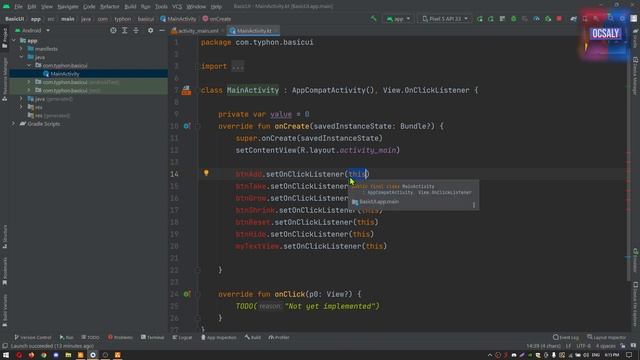Click the onCreate breadcrumb

217,19
